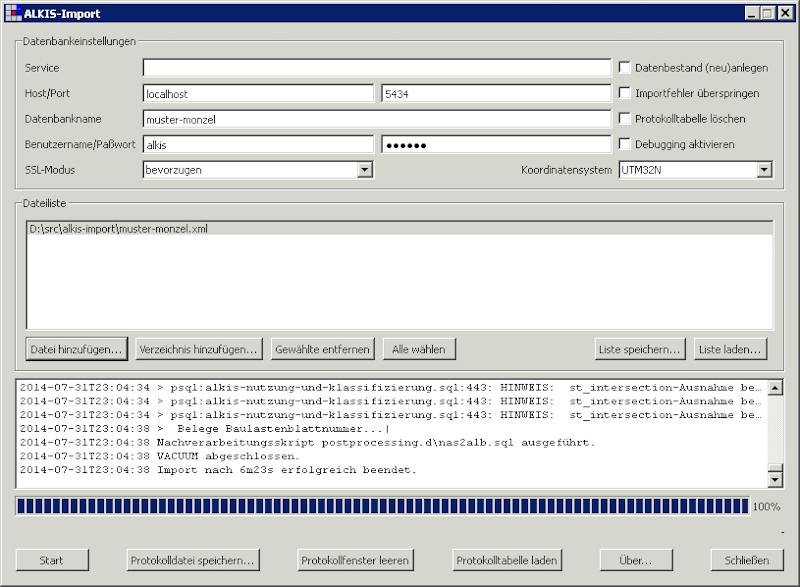Click log line 'VACUUM abgeschlossen'
Screen dimensions: 800x587
(x=160, y=456)
